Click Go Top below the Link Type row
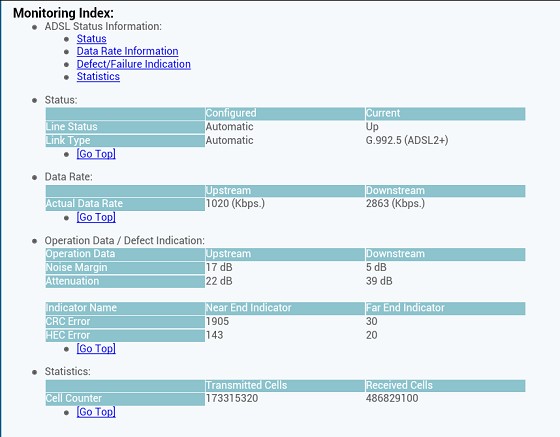This screenshot has width=560, height=437. (96, 154)
